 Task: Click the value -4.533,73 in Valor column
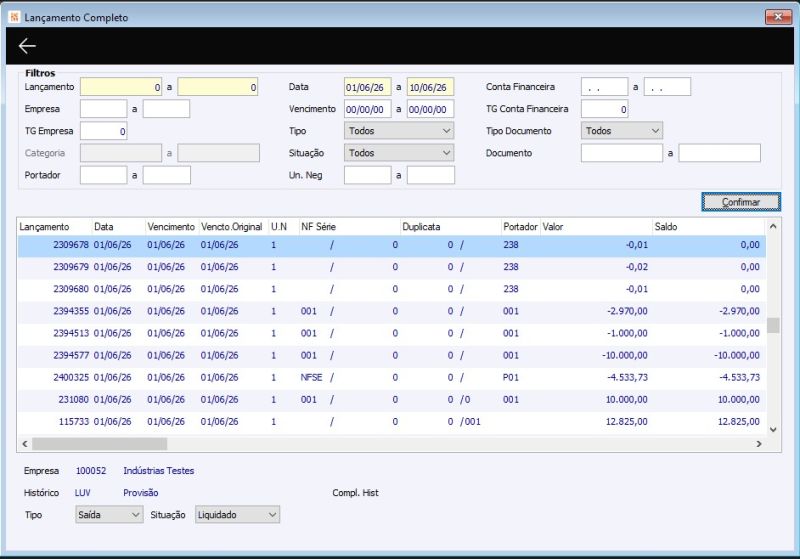[x=627, y=377]
